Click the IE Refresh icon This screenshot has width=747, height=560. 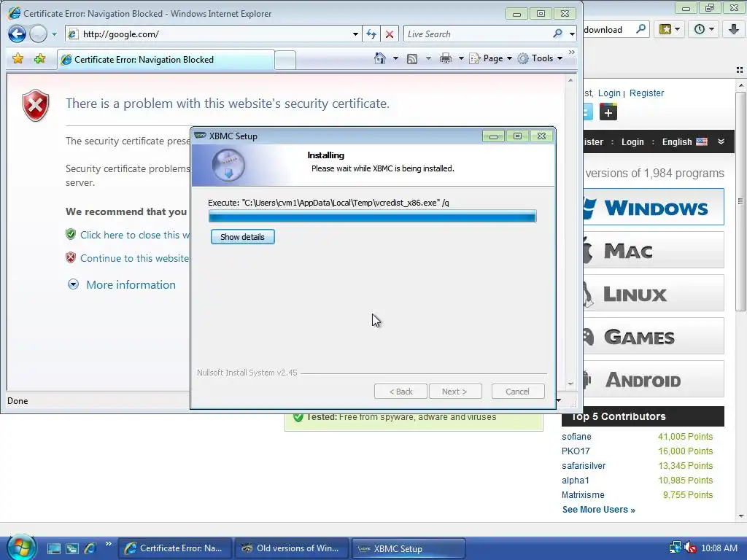point(371,34)
